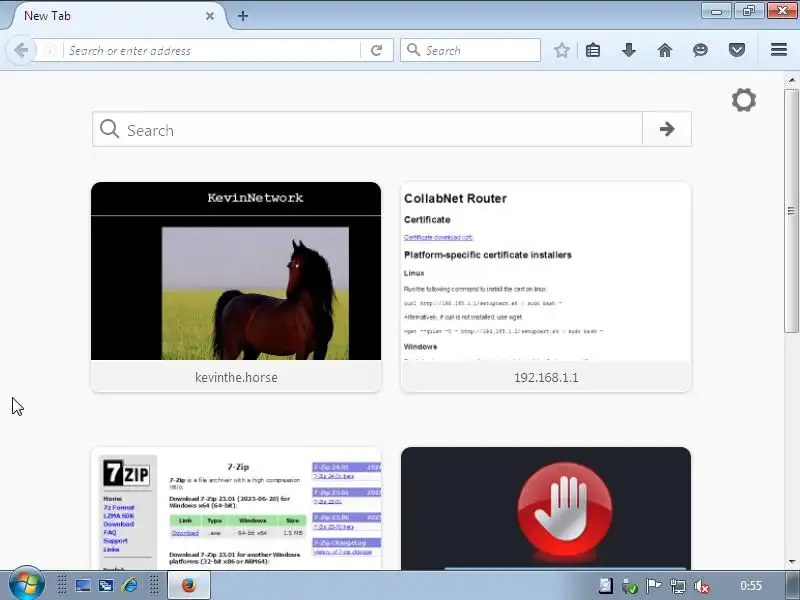Viewport: 800px width, 600px height.
Task: Bookmark this page with the star icon
Action: [x=562, y=50]
